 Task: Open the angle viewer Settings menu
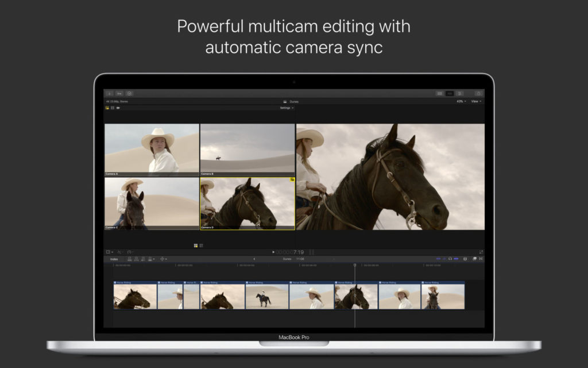[x=287, y=108]
